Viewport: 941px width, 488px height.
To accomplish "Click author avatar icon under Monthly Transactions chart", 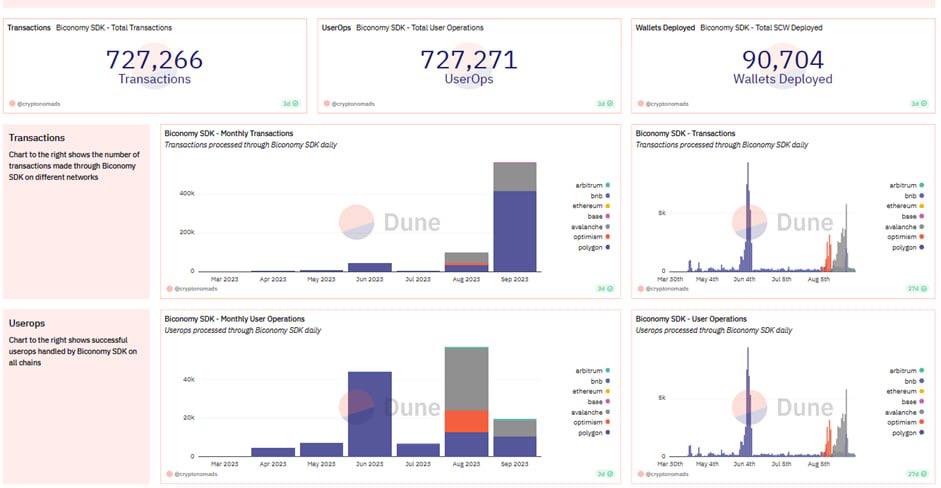I will 170,289.
